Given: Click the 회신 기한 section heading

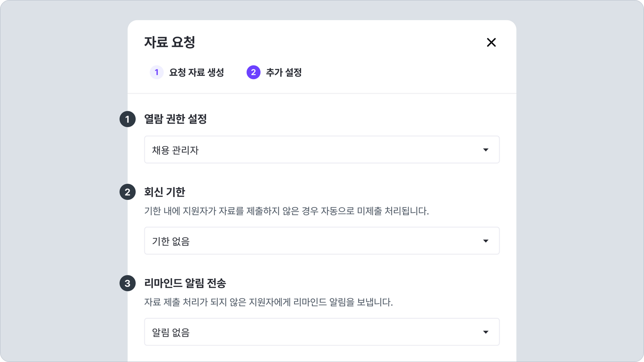Looking at the screenshot, I should [164, 192].
